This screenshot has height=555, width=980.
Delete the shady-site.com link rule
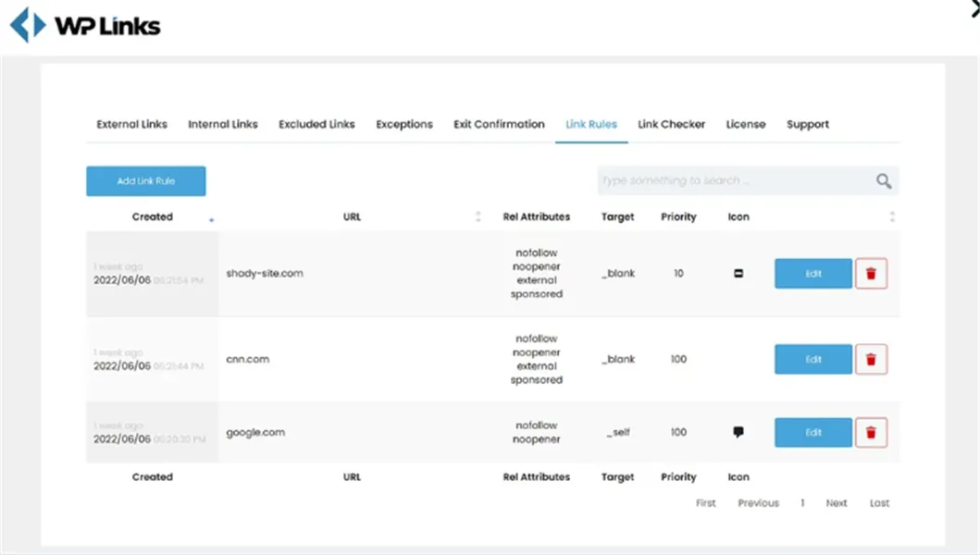tap(871, 274)
